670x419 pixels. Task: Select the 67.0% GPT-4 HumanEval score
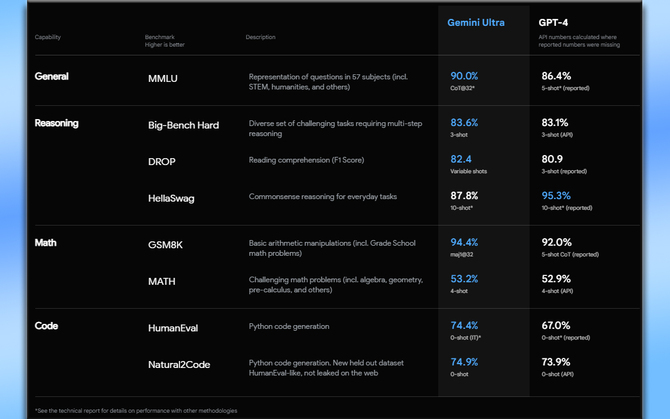coord(555,325)
